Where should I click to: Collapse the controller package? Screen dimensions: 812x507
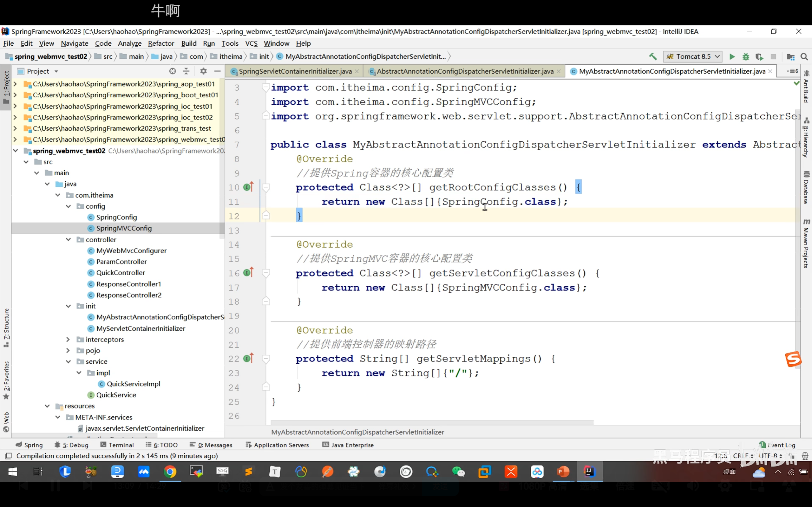click(x=69, y=239)
